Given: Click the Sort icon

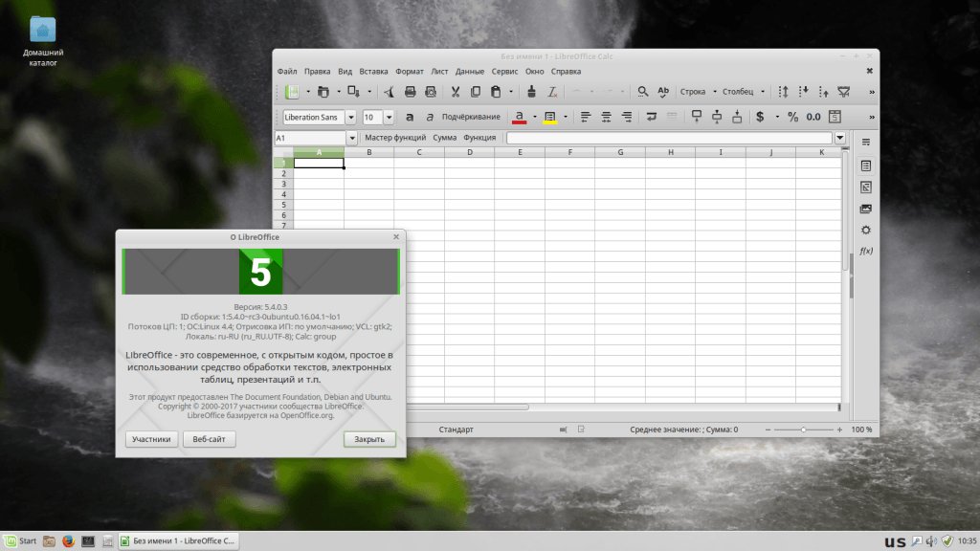Looking at the screenshot, I should pos(783,92).
